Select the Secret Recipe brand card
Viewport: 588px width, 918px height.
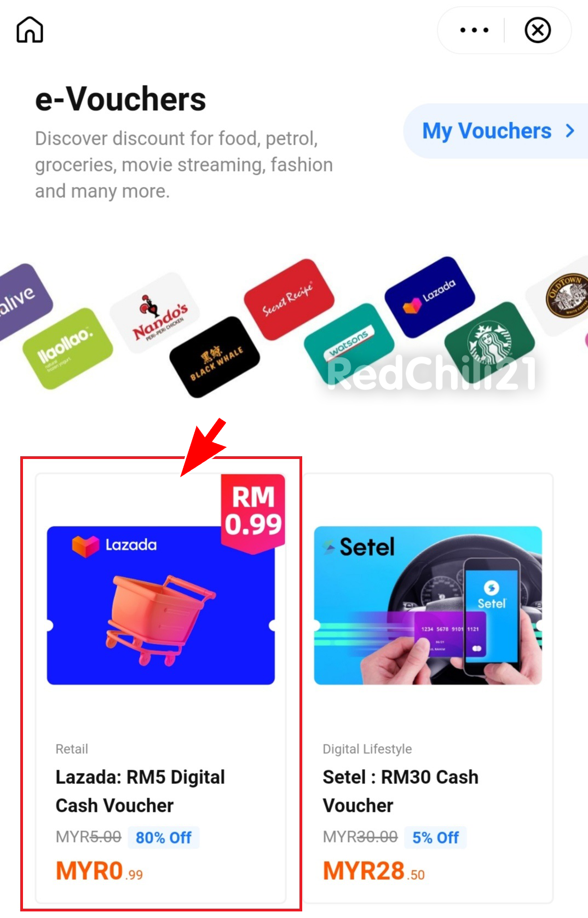[x=289, y=300]
